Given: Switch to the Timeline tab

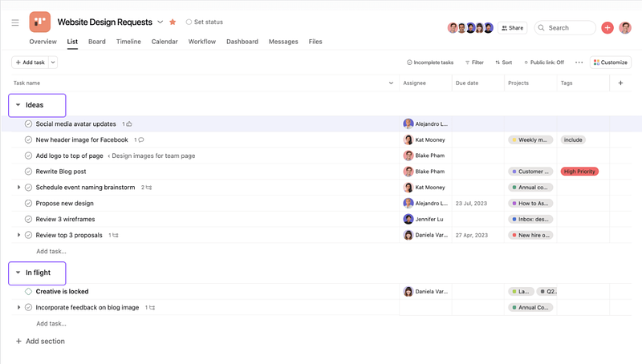Looking at the screenshot, I should 128,42.
